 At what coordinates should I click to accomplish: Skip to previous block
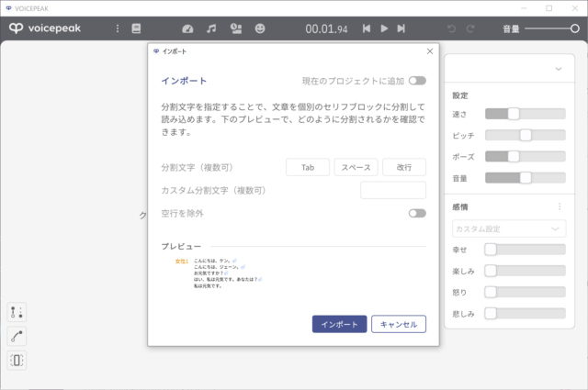(367, 28)
